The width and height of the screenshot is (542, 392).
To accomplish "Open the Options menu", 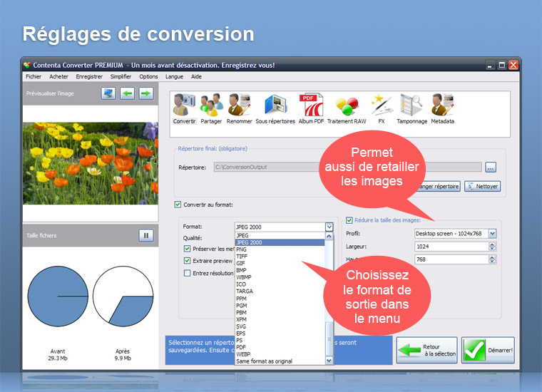I will click(x=148, y=76).
